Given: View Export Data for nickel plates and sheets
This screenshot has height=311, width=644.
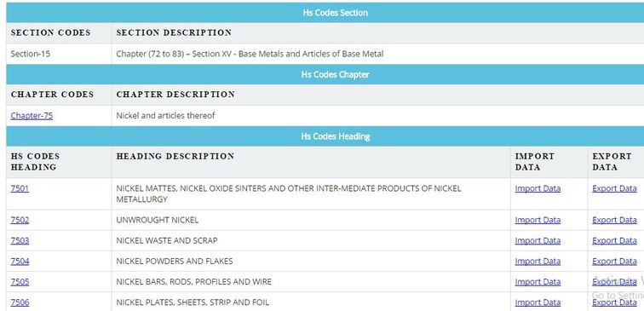Looking at the screenshot, I should (614, 302).
